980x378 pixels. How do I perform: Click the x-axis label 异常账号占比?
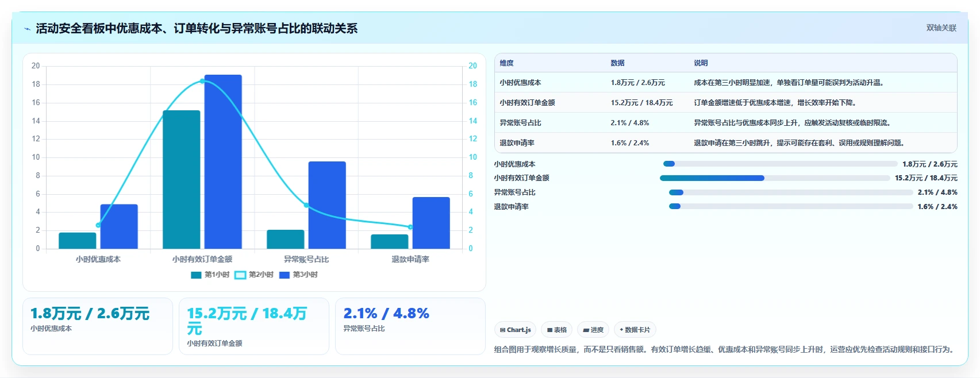pos(306,260)
